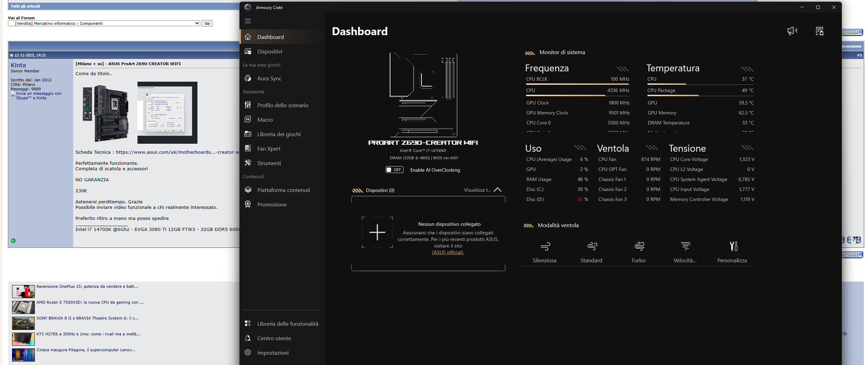The height and width of the screenshot is (365, 868).
Task: Click the Piattaforma contenuti layers icon
Action: pyautogui.click(x=248, y=190)
